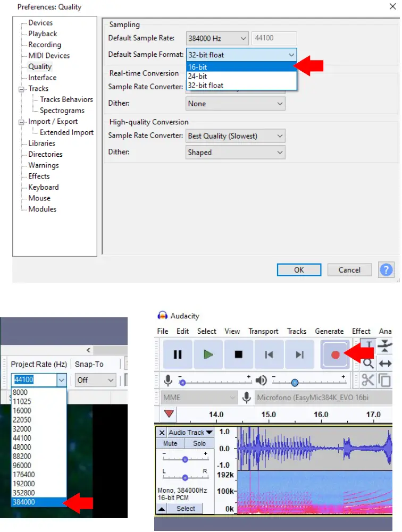
Task: Click the Project Rate input field showing 44100
Action: coord(34,379)
